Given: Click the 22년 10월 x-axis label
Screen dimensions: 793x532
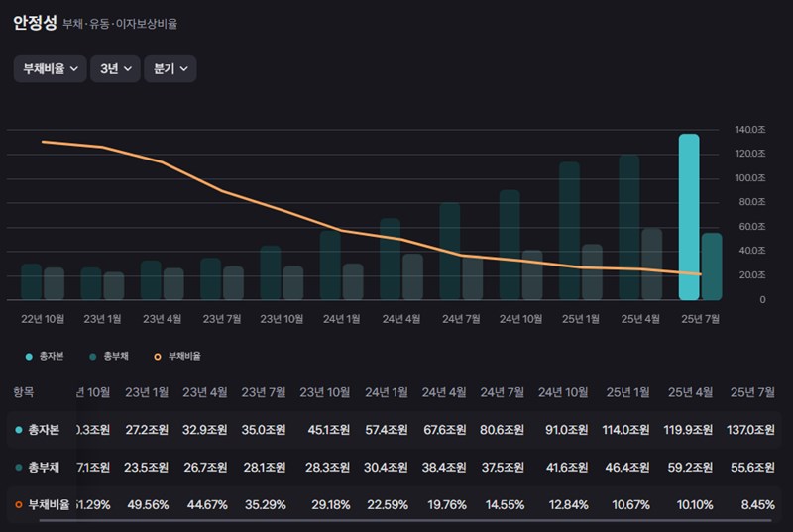Looking at the screenshot, I should click(43, 319).
